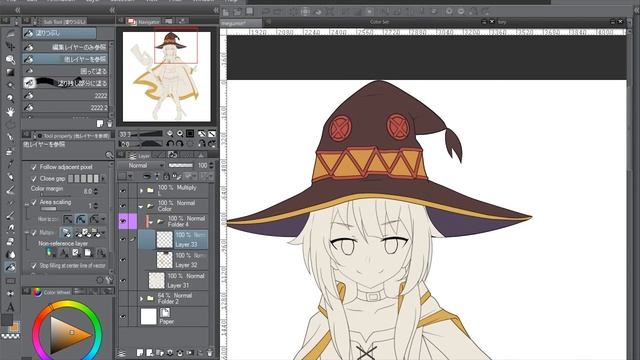
Task: Adjust Color margin slider
Action: tap(55, 195)
